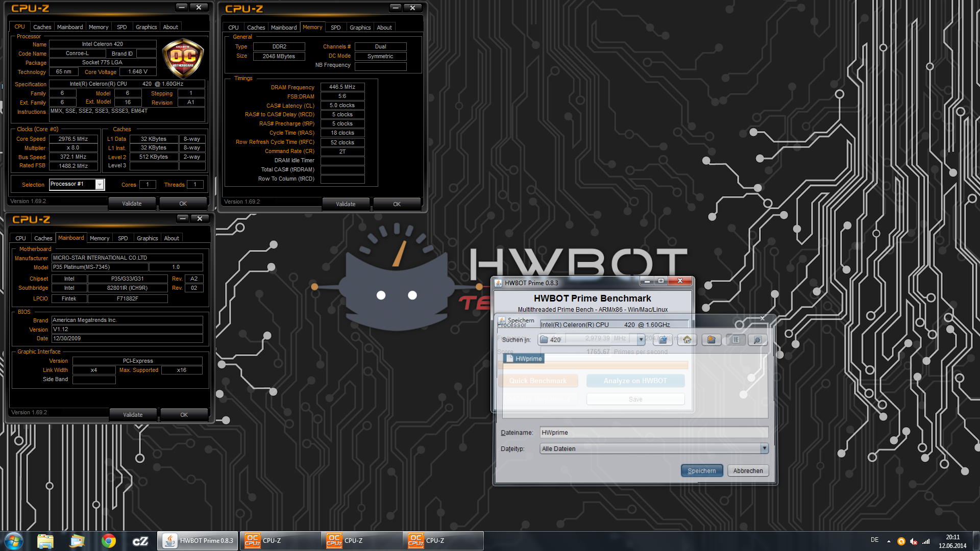This screenshot has width=980, height=551.
Task: Click the CAS# Latency value 5.0 clocks
Action: [x=342, y=106]
